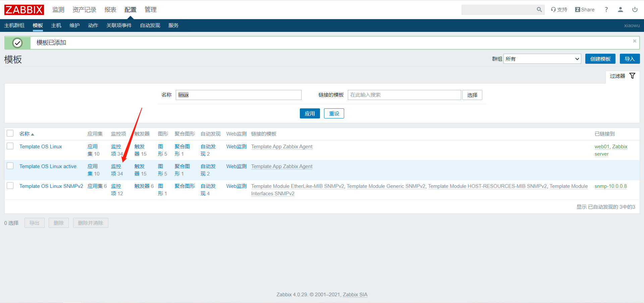Expand the host group dropdown
This screenshot has width=644, height=303.
[542, 59]
